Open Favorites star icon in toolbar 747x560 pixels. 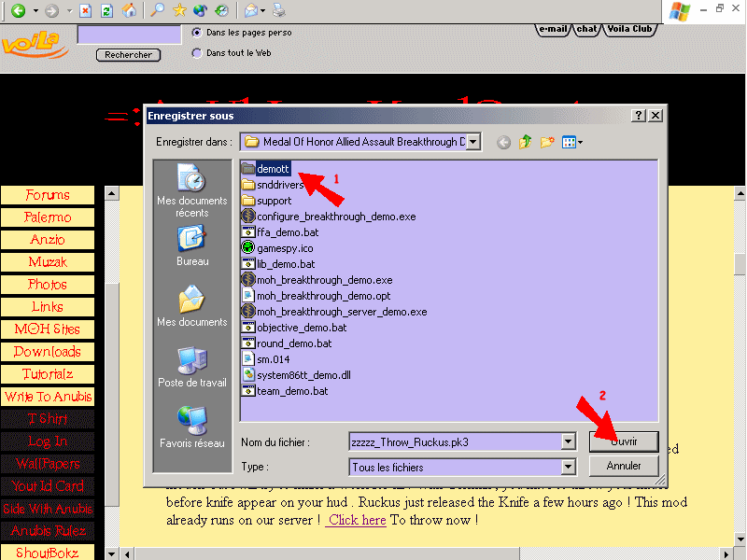(179, 10)
